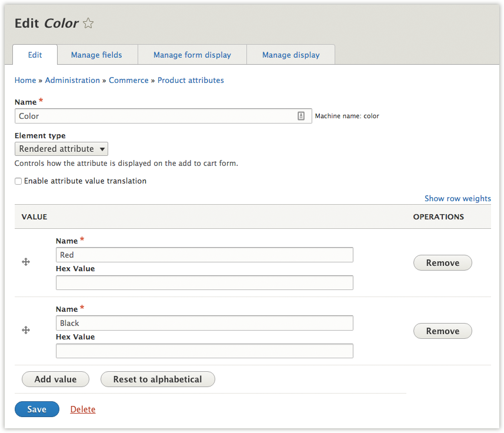Go to Product attributes breadcrumb
Image resolution: width=504 pixels, height=433 pixels.
tap(191, 80)
